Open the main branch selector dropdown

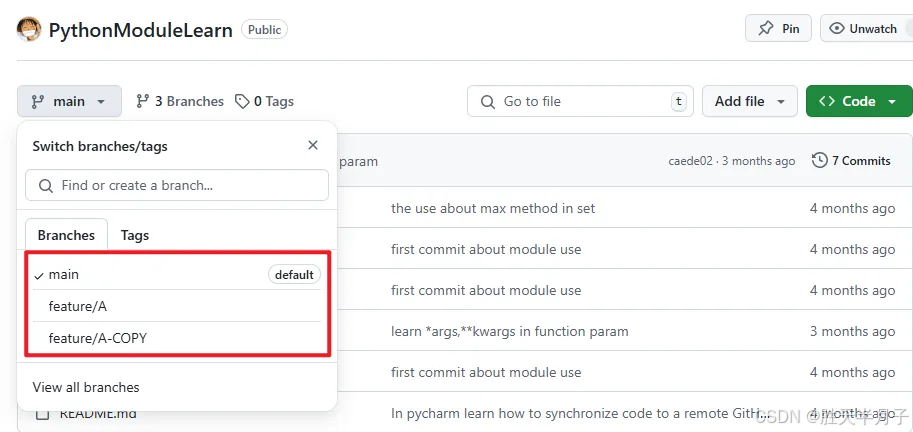tap(69, 101)
